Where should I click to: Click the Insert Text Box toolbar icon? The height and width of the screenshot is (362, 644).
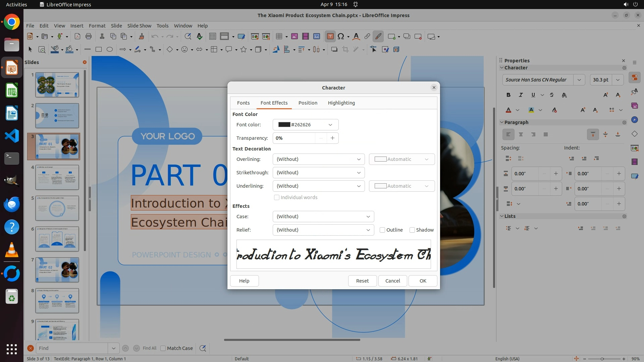click(x=330, y=37)
